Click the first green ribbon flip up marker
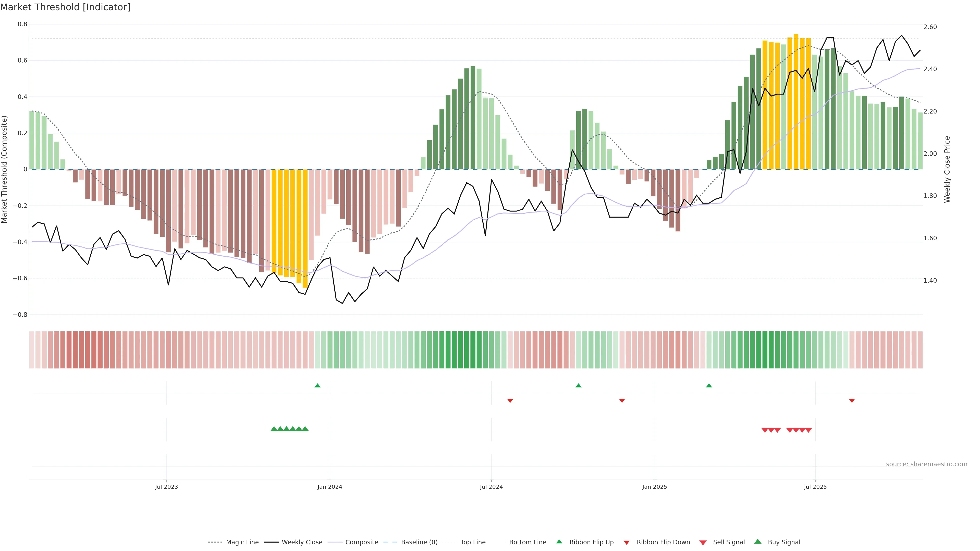 [318, 386]
